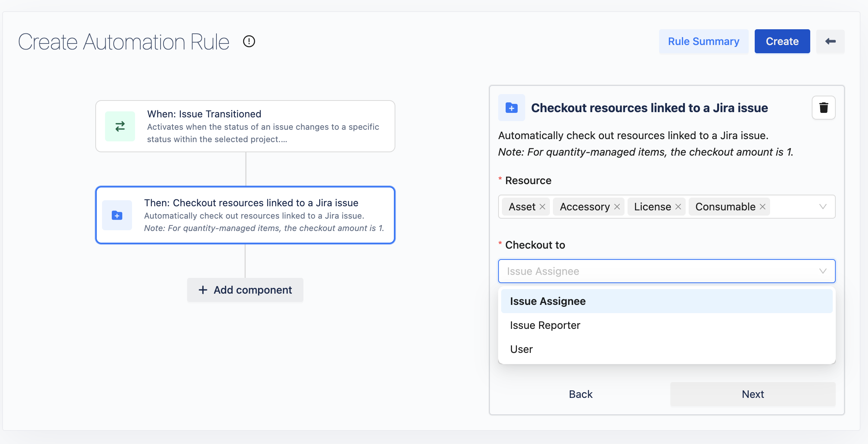
Task: Click the info icon beside Create Automation Rule
Action: 249,41
